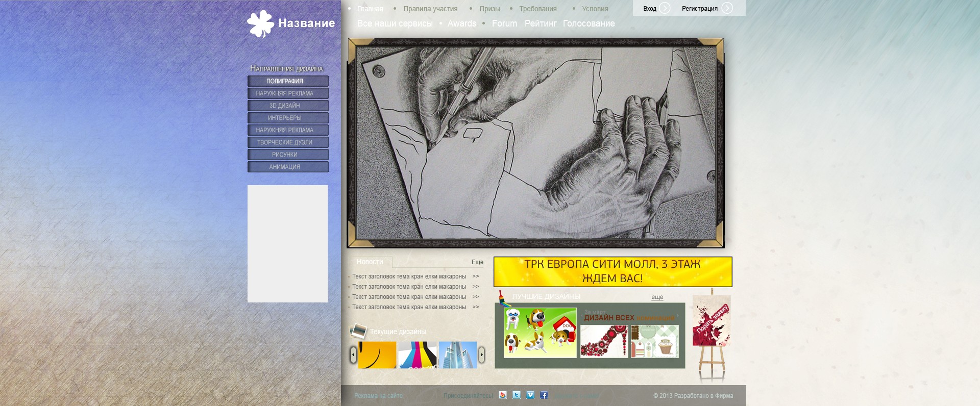Viewport: 980px width, 406px height.
Task: Click the ЛУЧШИЕ ДИЗАЙНЫ heading
Action: point(546,296)
